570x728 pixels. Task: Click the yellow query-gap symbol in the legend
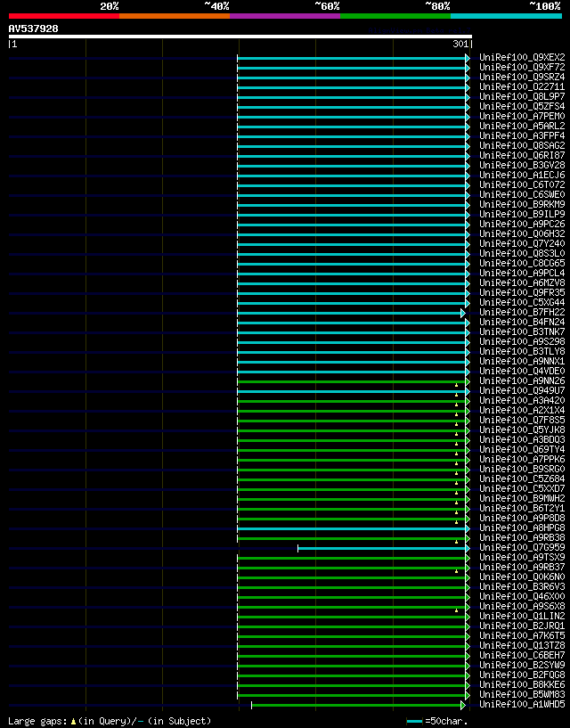[x=73, y=722]
